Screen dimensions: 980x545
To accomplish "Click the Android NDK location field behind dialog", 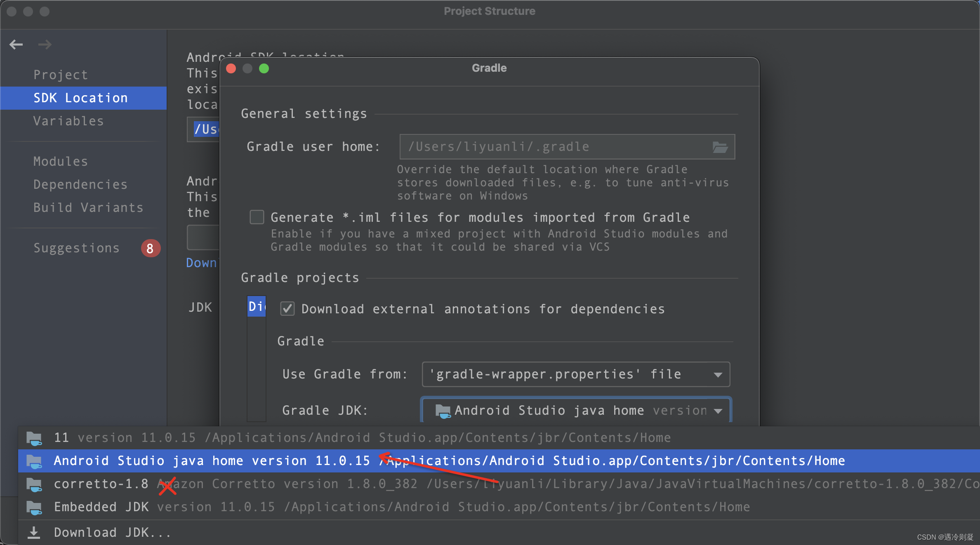I will tap(203, 237).
